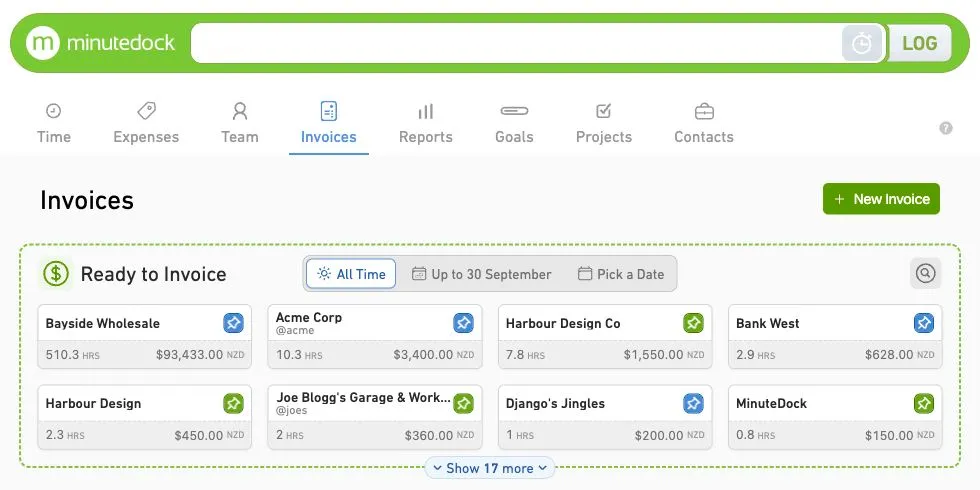980x490 pixels.
Task: Click pin icon on Joe Blogg's Garage
Action: coord(463,403)
